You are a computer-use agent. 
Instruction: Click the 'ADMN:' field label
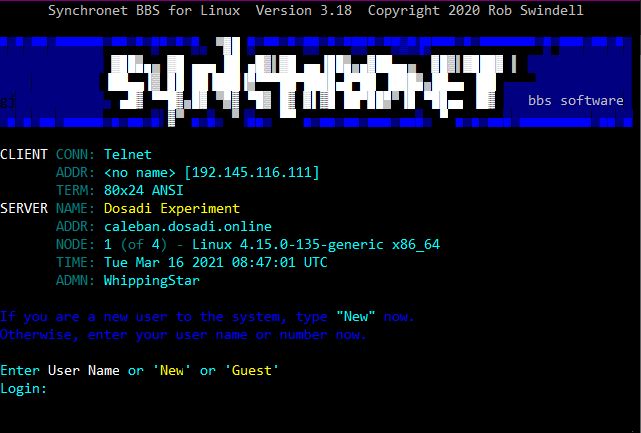point(75,280)
